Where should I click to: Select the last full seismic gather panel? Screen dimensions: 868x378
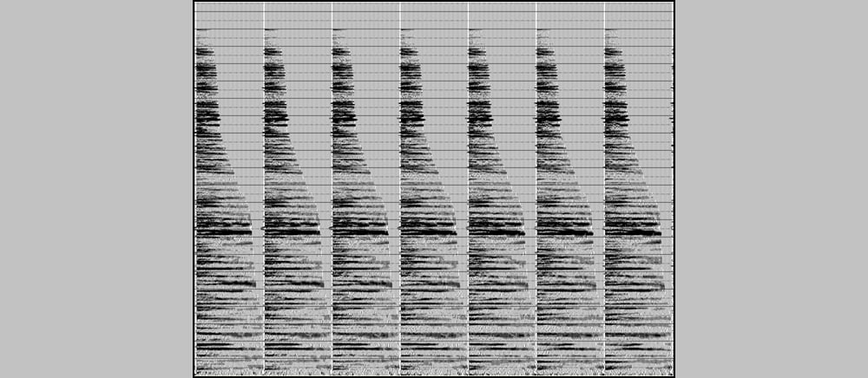638,188
